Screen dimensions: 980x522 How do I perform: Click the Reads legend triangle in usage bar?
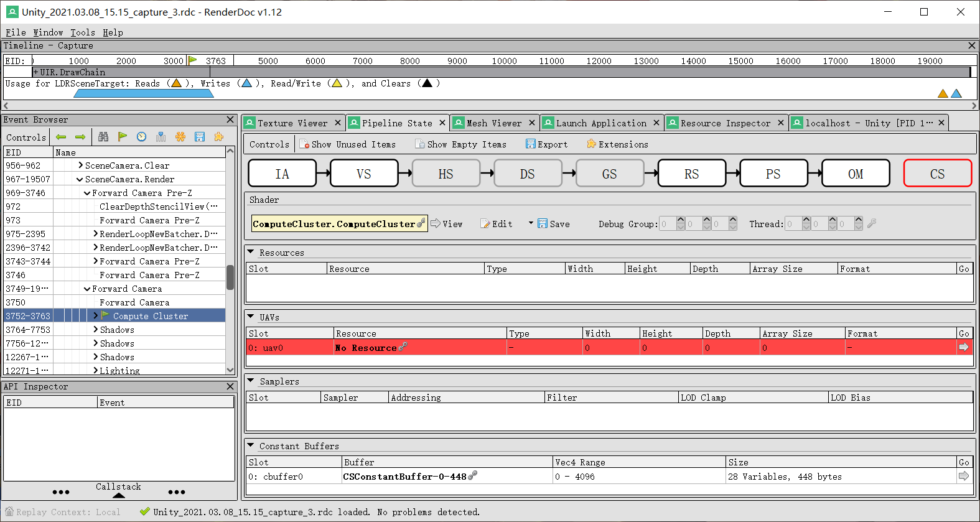point(176,83)
